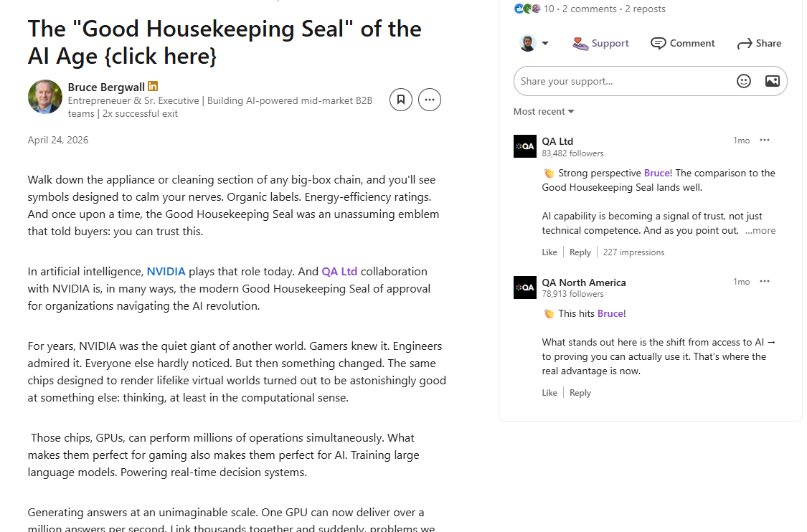This screenshot has height=532, width=807.
Task: Open the NVIDIA link in article
Action: pyautogui.click(x=166, y=272)
